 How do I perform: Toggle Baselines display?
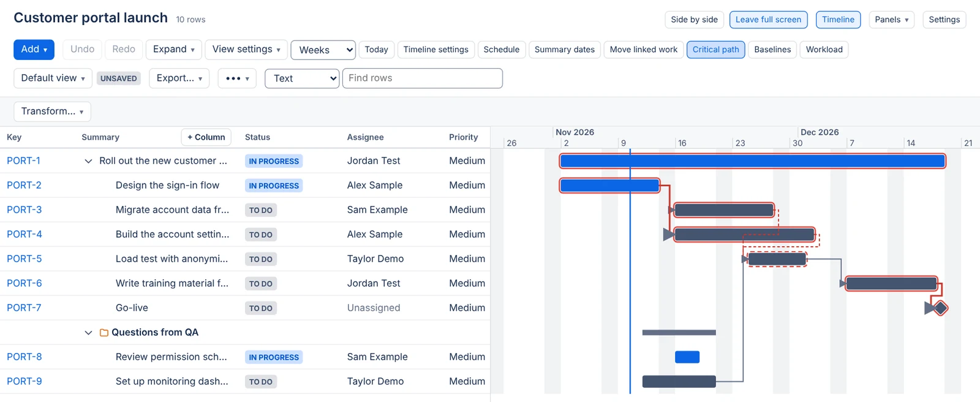pos(772,50)
